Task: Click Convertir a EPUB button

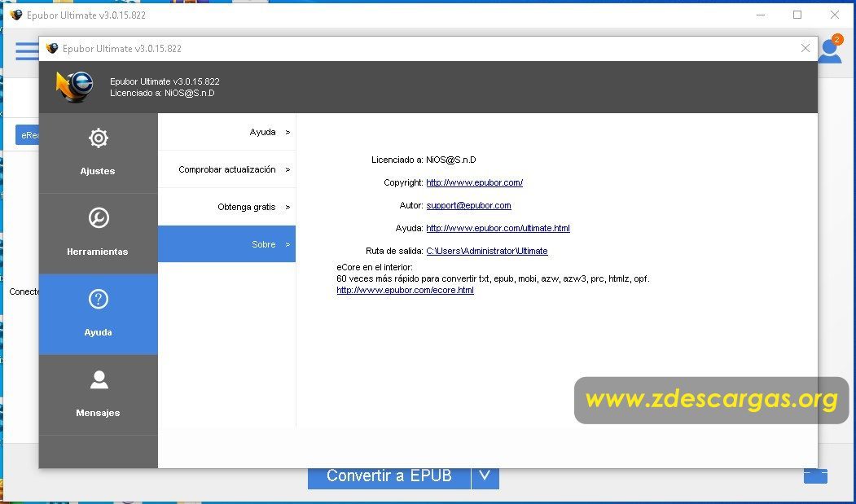Action: tap(389, 476)
